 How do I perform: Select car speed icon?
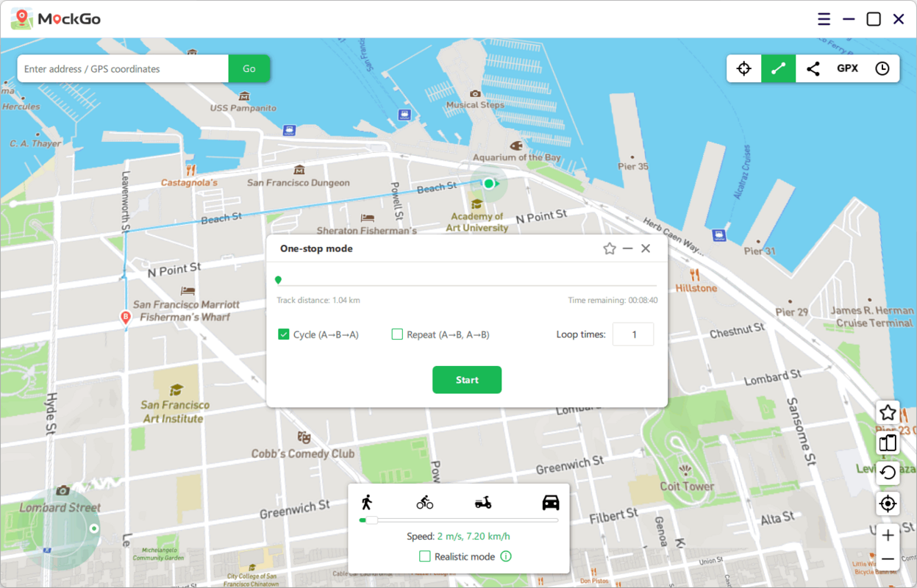pyautogui.click(x=551, y=502)
